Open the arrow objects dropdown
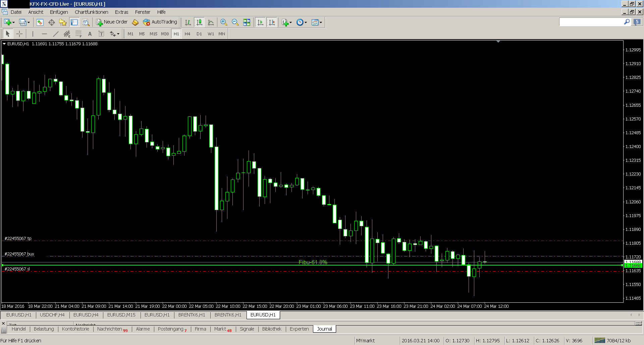This screenshot has height=345, width=644. click(114, 34)
